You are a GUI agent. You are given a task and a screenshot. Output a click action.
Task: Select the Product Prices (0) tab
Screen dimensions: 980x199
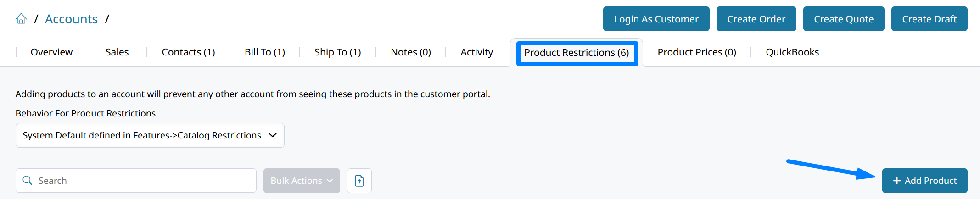(x=697, y=52)
